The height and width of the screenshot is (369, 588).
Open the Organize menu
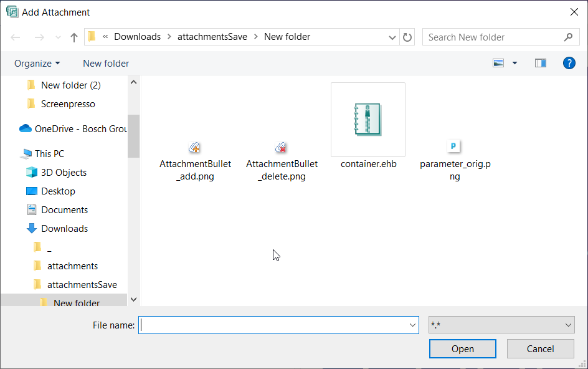pyautogui.click(x=36, y=63)
